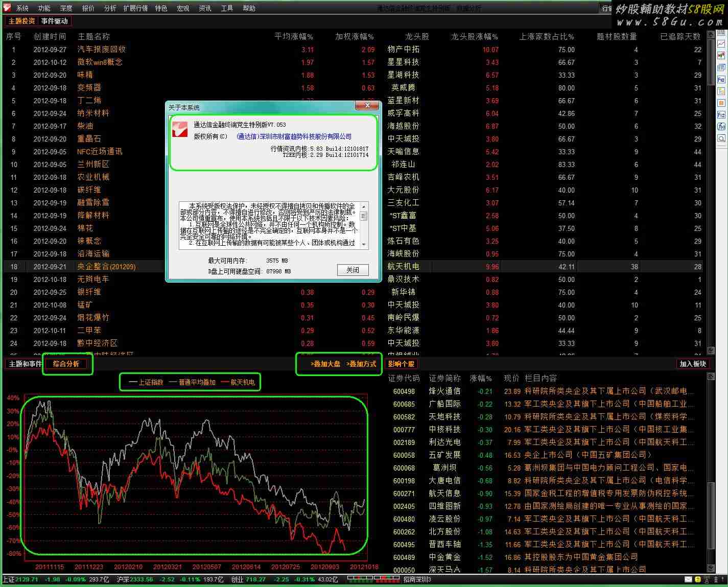This screenshot has width=728, height=587.
Task: Select stock 600498 烽火通信 in the list
Action: pyautogui.click(x=545, y=391)
